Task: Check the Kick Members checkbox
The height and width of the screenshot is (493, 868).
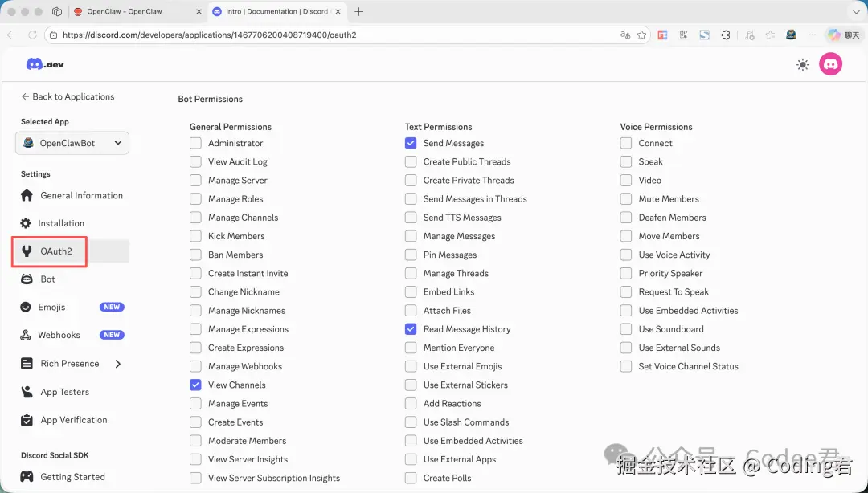Action: click(x=195, y=236)
